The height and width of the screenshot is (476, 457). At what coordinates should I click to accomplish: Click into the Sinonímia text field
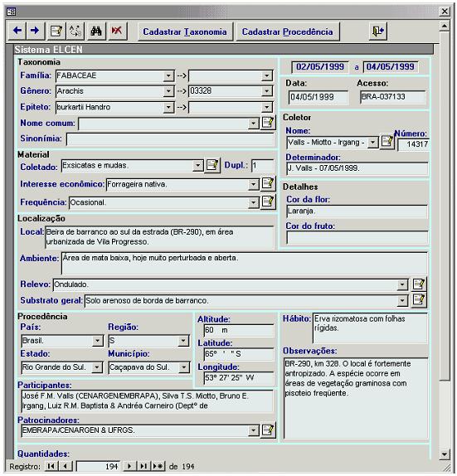coord(170,139)
